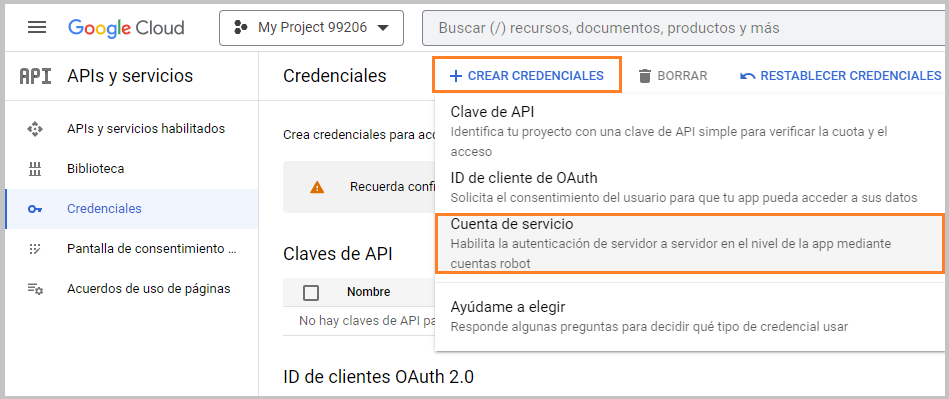
Task: Open Acuerdos de uso de páginas
Action: (x=131, y=289)
